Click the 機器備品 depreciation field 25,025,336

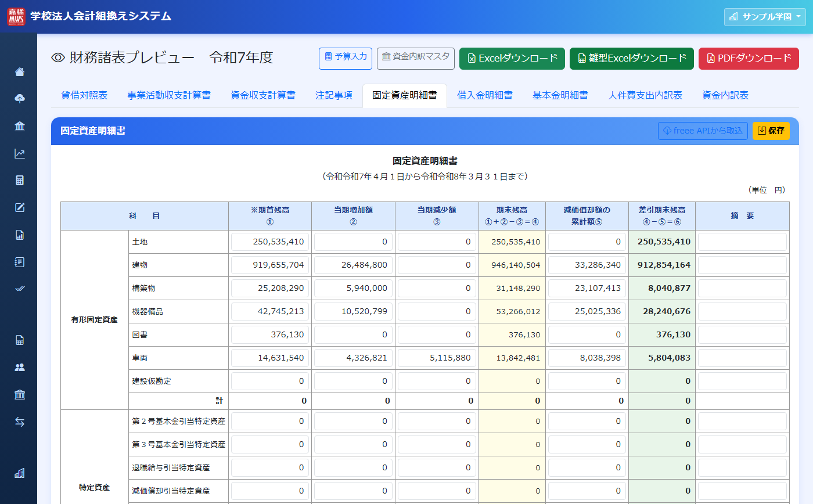pyautogui.click(x=587, y=311)
